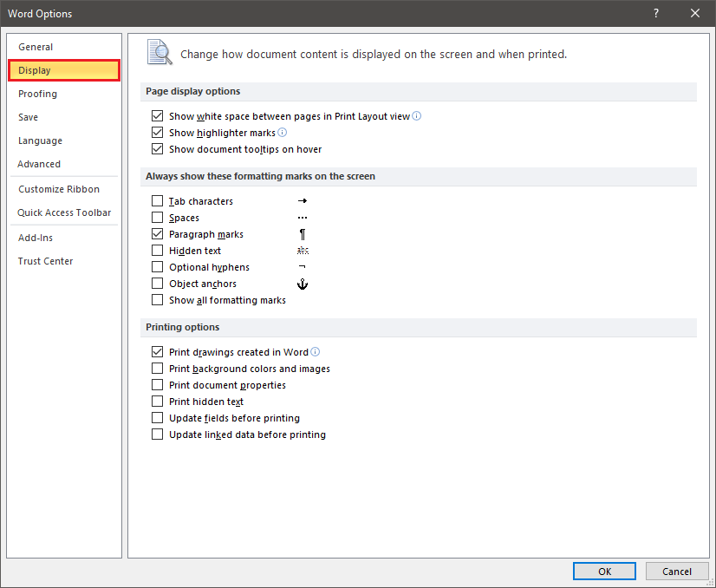Click info icon beside white space option

click(x=417, y=116)
